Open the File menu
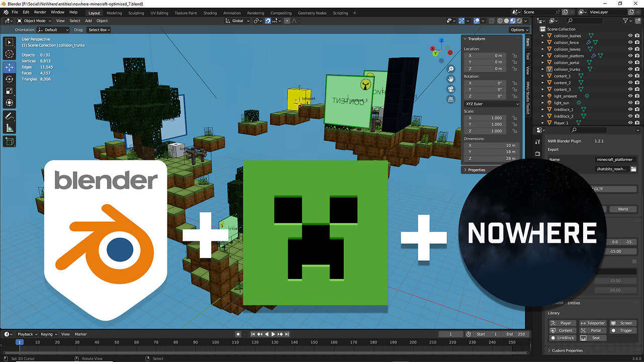This screenshot has width=644, height=362. click(14, 12)
